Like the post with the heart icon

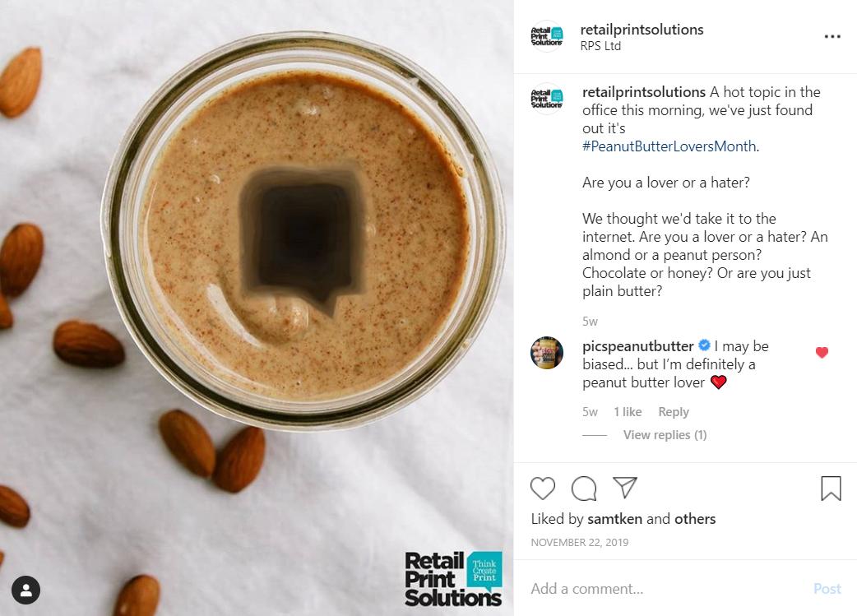pos(543,488)
